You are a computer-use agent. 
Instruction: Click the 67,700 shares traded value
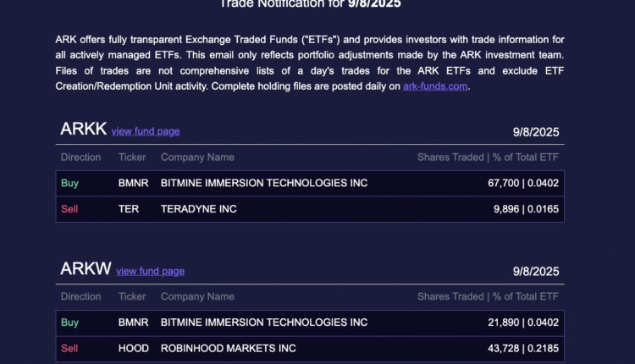pos(505,183)
